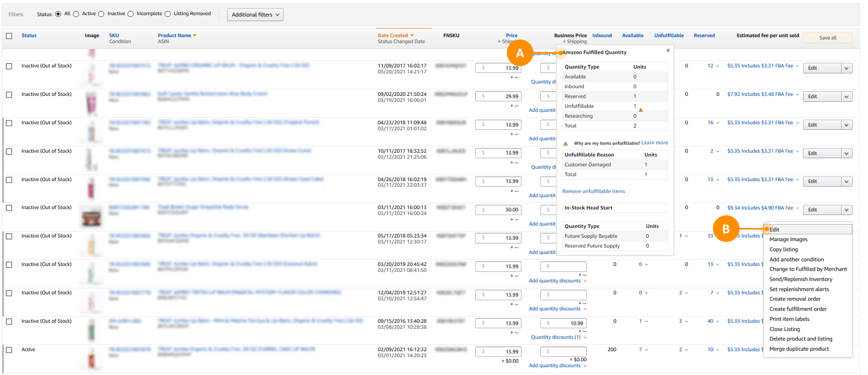
Task: Click the Product Name sort arrow
Action: pos(195,35)
